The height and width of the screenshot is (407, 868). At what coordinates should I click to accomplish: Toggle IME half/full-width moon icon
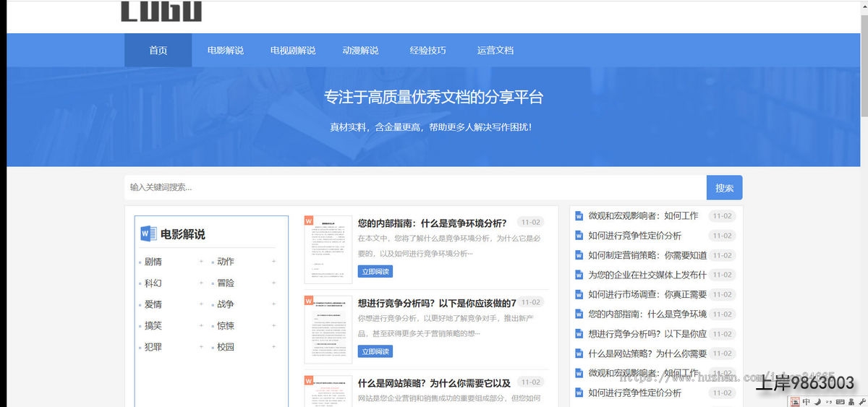(x=817, y=401)
